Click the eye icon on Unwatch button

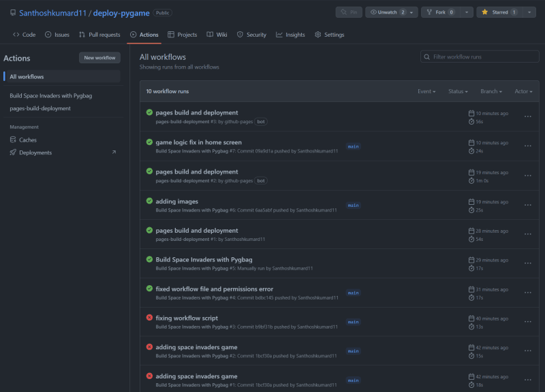[373, 12]
